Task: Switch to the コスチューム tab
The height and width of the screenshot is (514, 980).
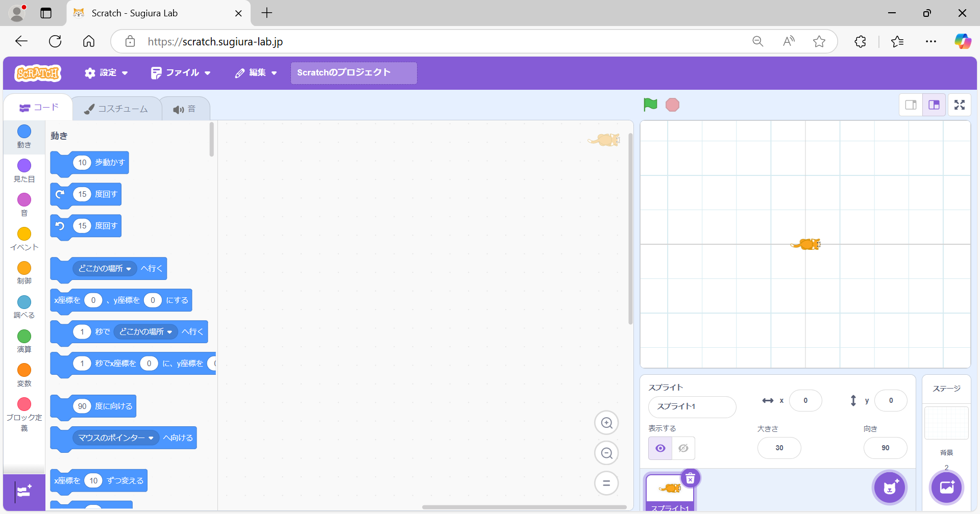Action: (116, 109)
